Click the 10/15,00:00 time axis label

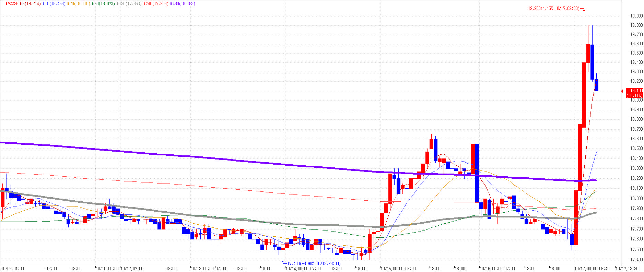(x=393, y=269)
